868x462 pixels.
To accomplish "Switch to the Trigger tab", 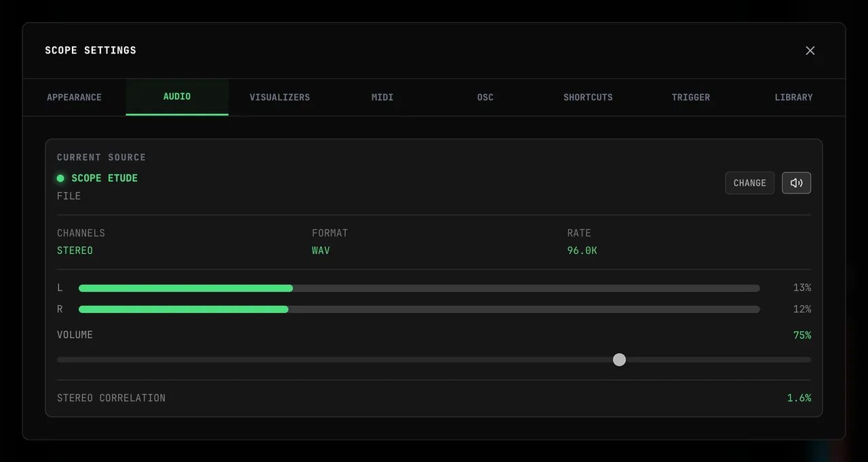I will [x=691, y=97].
